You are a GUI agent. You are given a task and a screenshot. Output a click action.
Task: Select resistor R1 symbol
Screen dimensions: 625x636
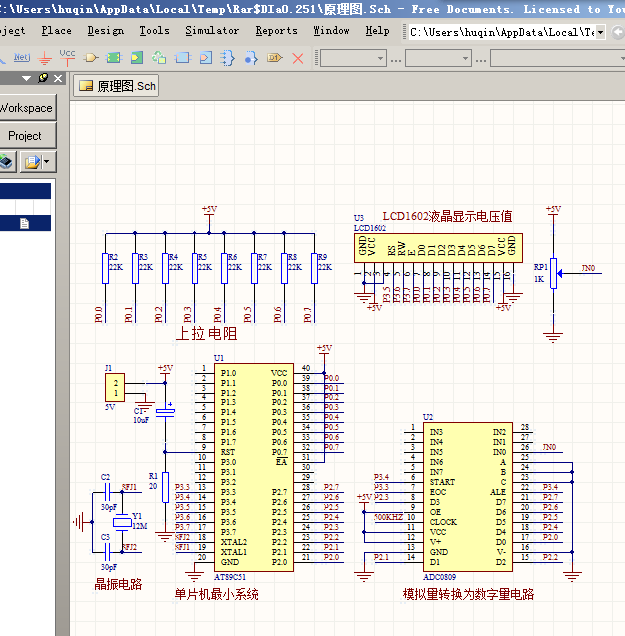[165, 488]
